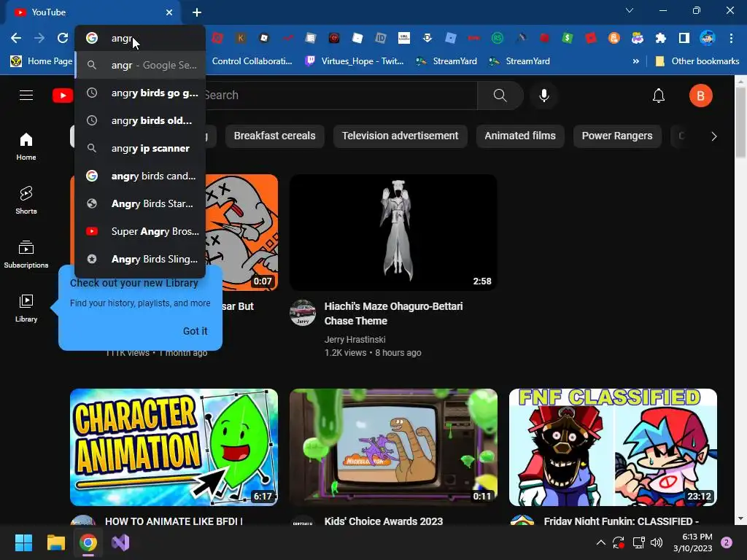
Task: Open the Home Page bookmark
Action: pyautogui.click(x=42, y=61)
